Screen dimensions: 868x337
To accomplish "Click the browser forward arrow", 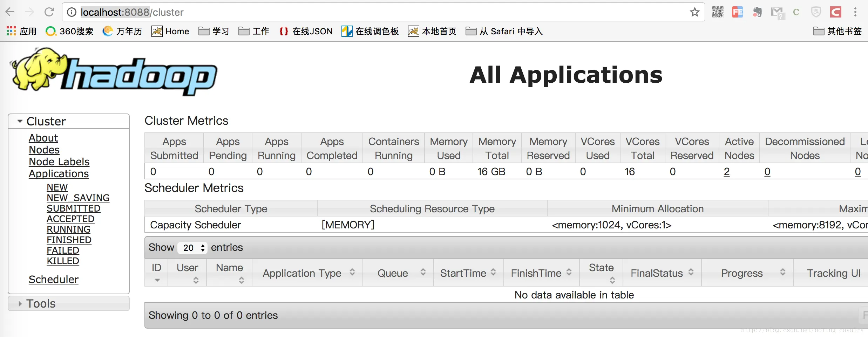I will pyautogui.click(x=29, y=12).
